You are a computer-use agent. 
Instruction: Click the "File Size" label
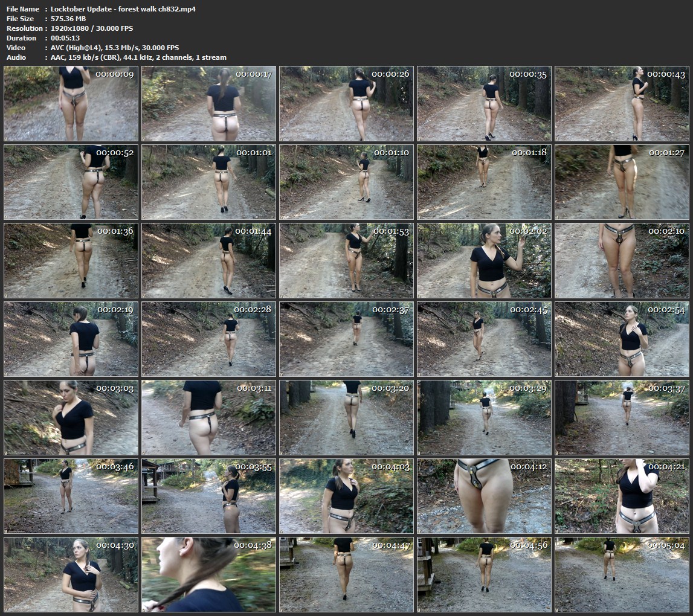pyautogui.click(x=21, y=19)
